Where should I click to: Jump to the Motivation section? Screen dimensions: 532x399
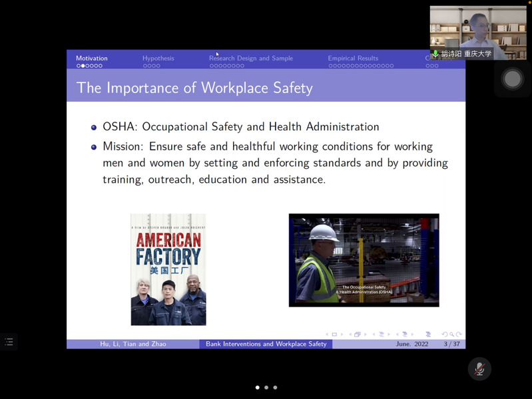[91, 59]
